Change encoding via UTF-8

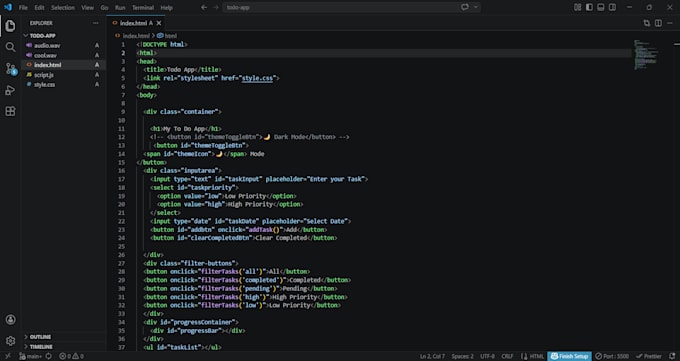[x=487, y=356]
